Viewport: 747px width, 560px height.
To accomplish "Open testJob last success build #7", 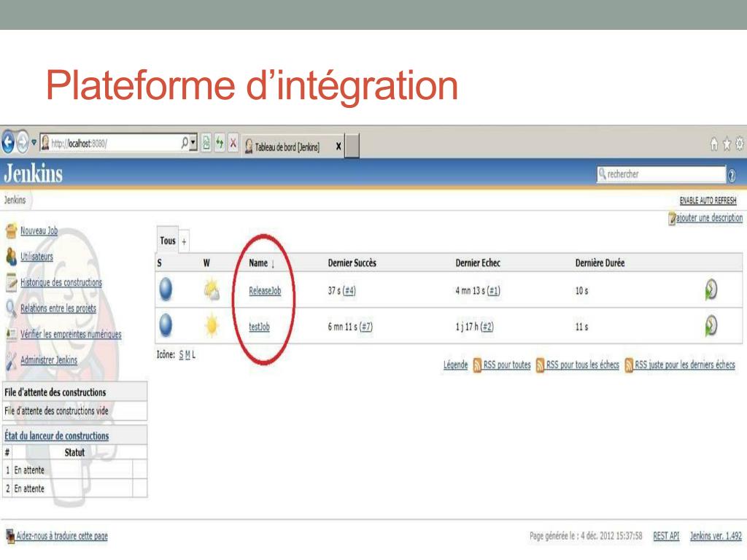I will (x=366, y=327).
